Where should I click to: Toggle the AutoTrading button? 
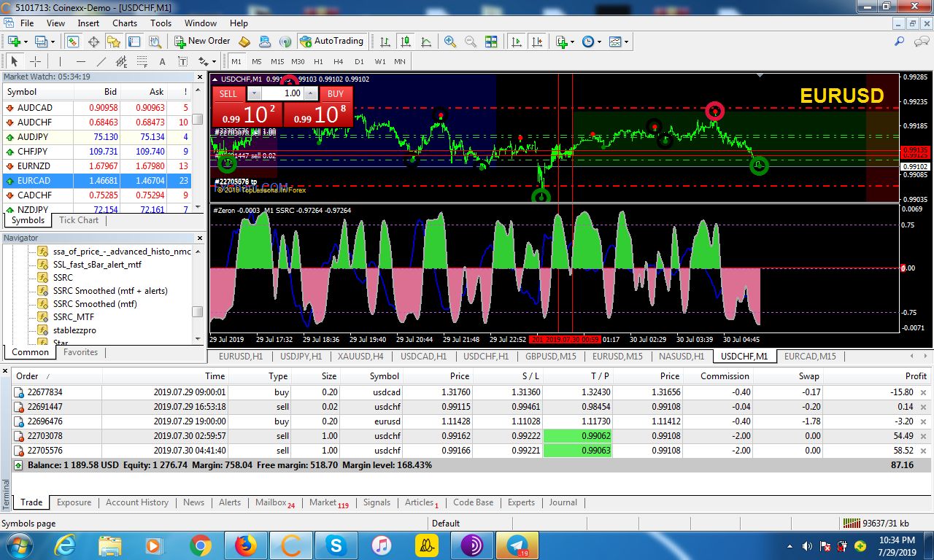tap(331, 42)
